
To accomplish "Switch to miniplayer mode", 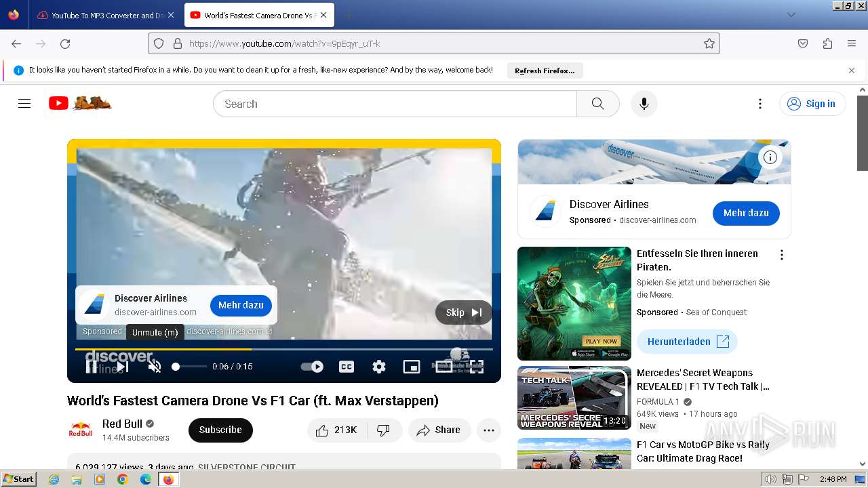I will click(x=412, y=367).
